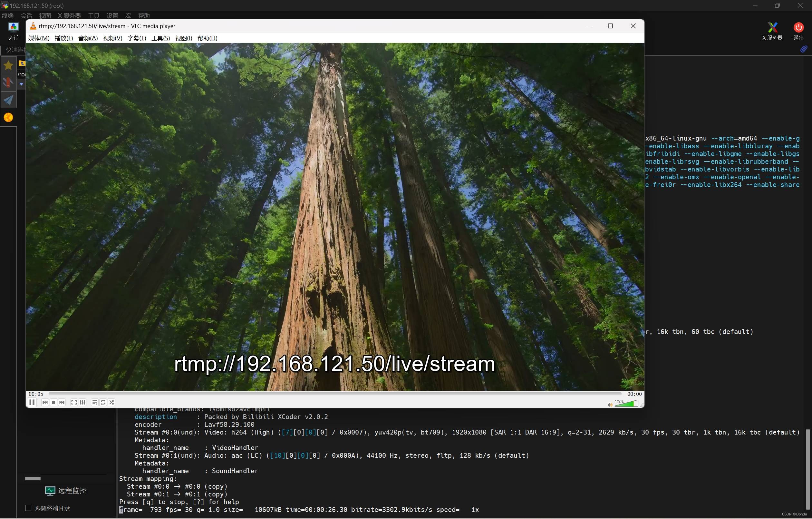
Task: Click 'Packed by Bilibili XCoder v2.0.2' text
Action: pyautogui.click(x=266, y=417)
